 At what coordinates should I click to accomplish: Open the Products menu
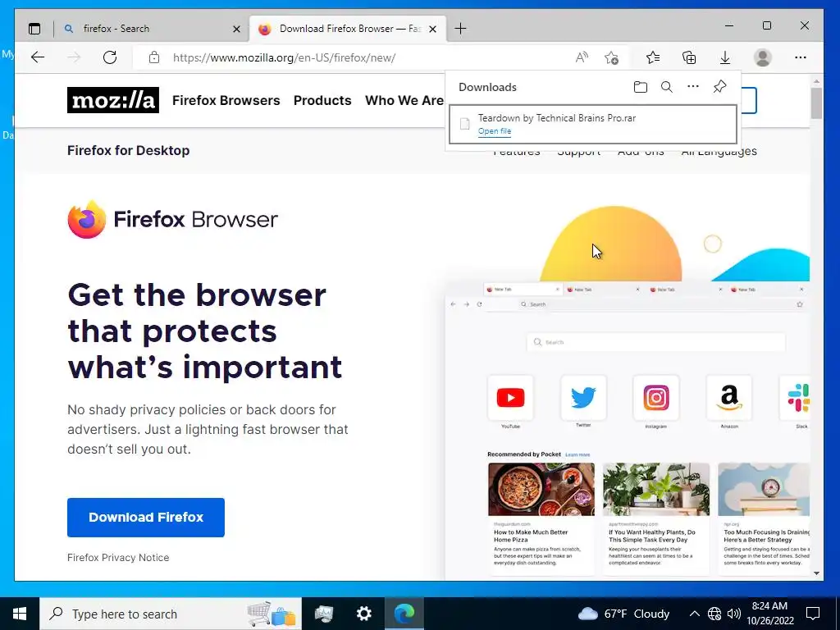point(322,100)
